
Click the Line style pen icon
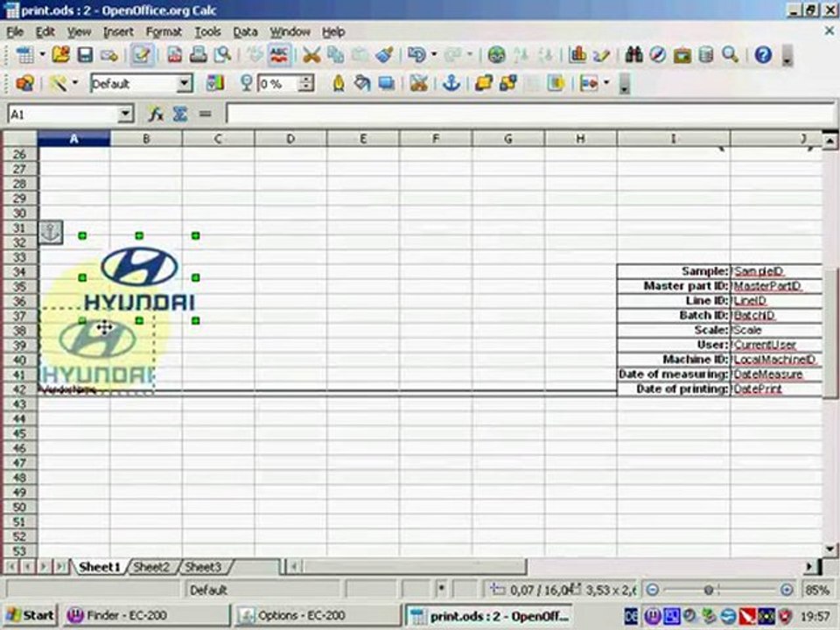339,83
